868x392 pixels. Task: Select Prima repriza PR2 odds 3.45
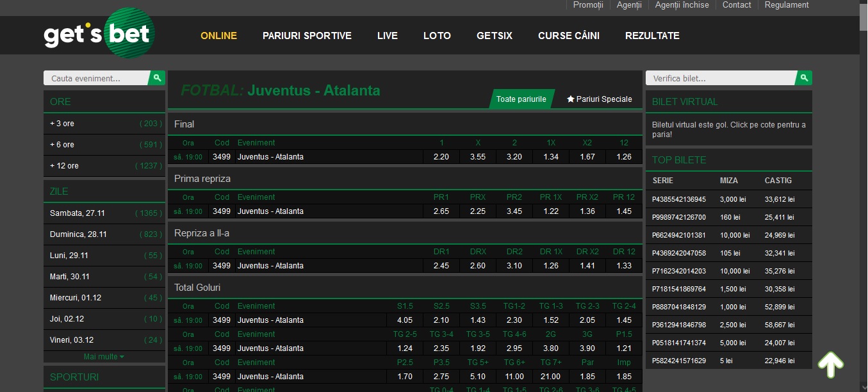[x=514, y=211]
